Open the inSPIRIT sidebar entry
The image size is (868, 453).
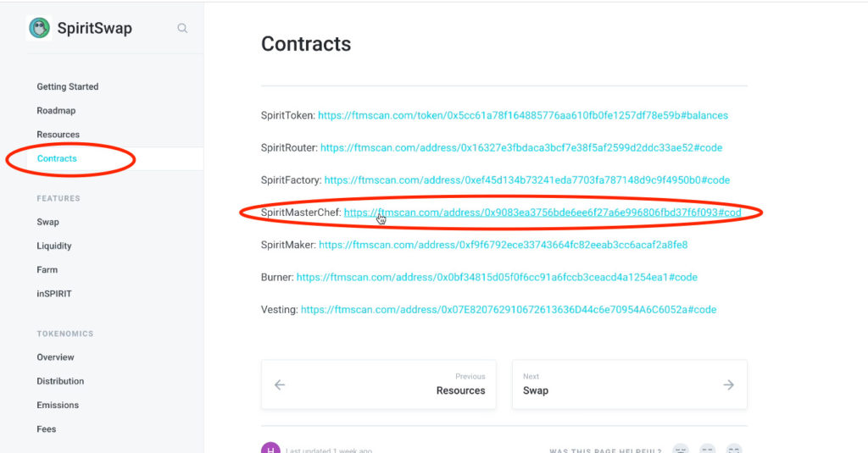(x=54, y=294)
